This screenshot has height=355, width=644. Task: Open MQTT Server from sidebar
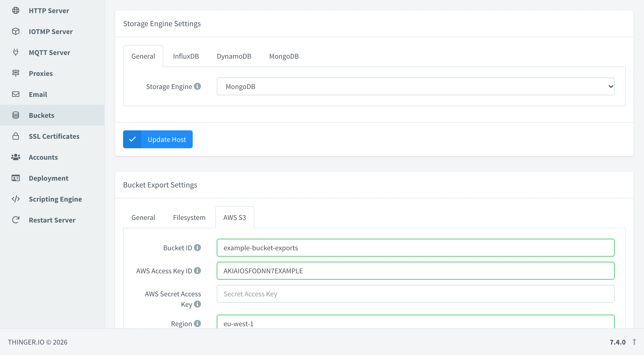52,52
